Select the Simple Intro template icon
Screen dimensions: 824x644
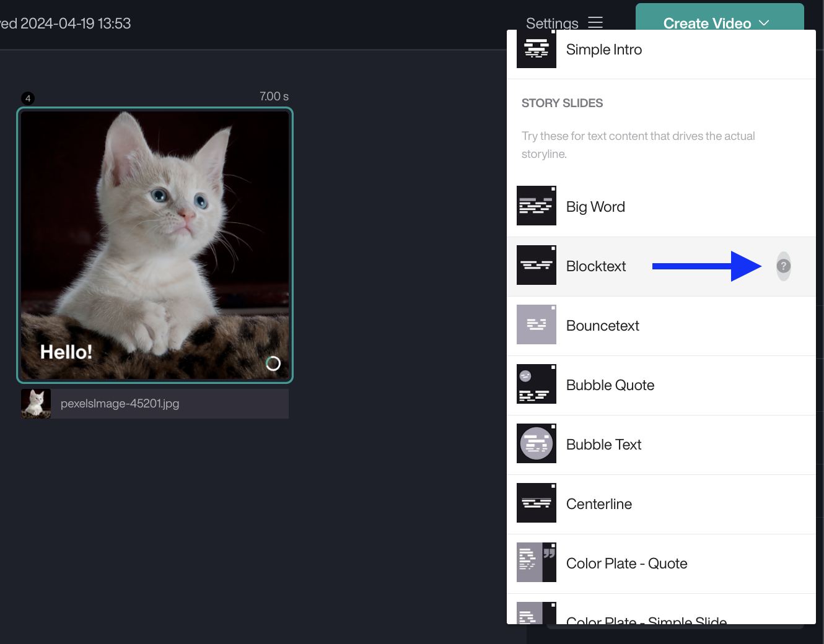click(536, 49)
